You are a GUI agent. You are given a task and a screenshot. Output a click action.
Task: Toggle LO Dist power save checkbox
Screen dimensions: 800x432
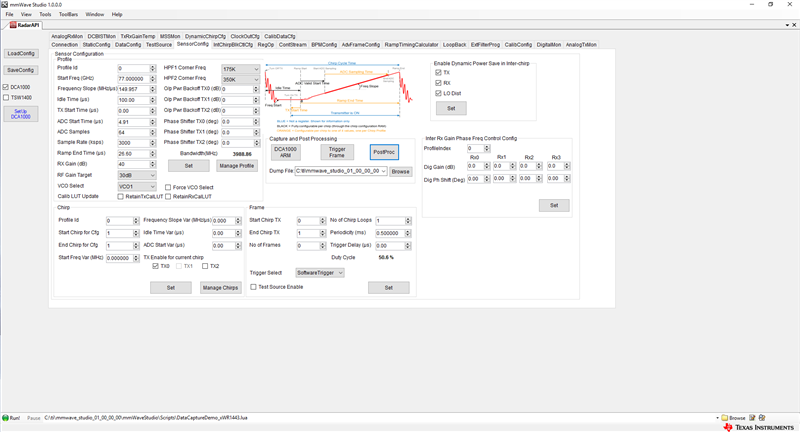point(438,93)
